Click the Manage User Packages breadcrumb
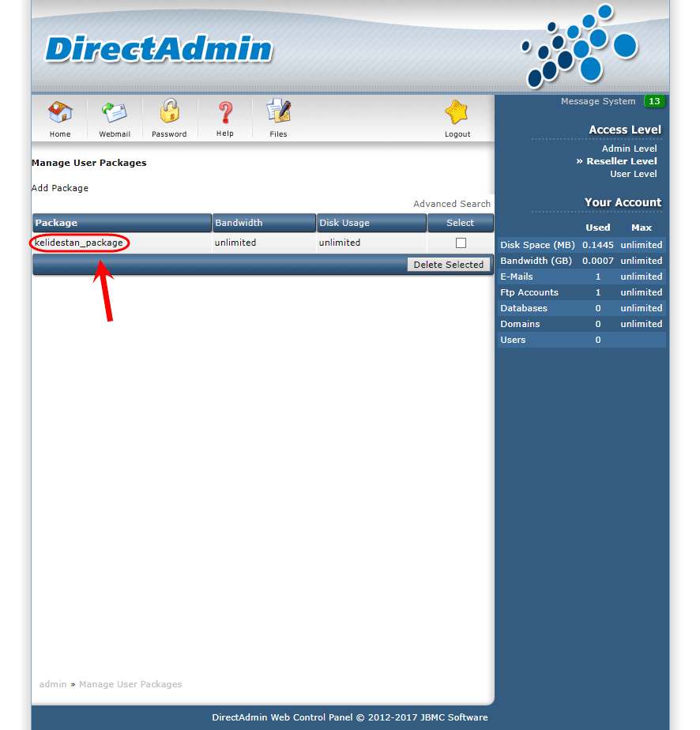700x730 pixels. pos(130,684)
